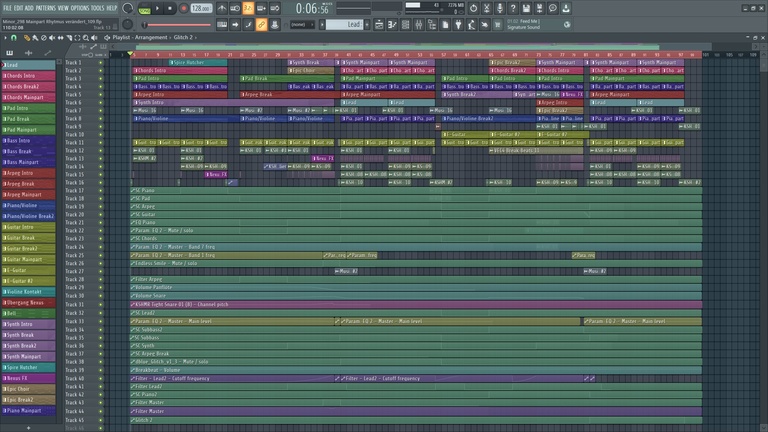Mute Track 12 via green light
Viewport: 768px width, 432px height.
click(100, 150)
